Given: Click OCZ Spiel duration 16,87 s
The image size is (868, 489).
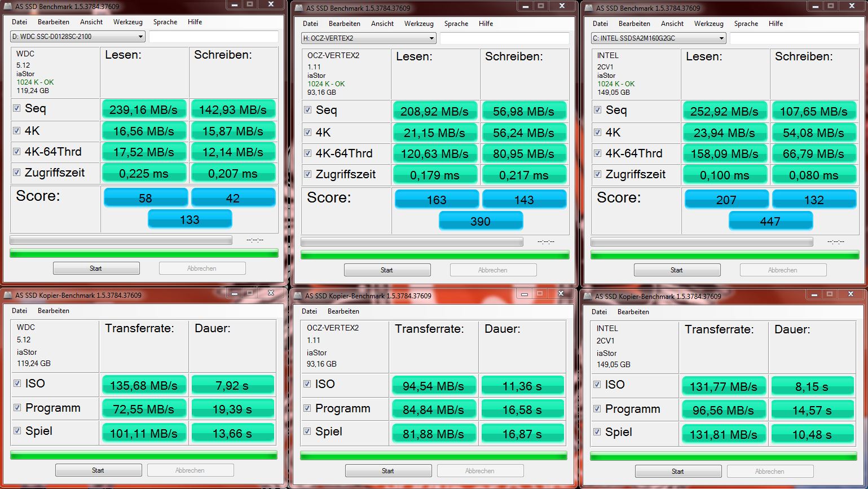Looking at the screenshot, I should click(522, 434).
